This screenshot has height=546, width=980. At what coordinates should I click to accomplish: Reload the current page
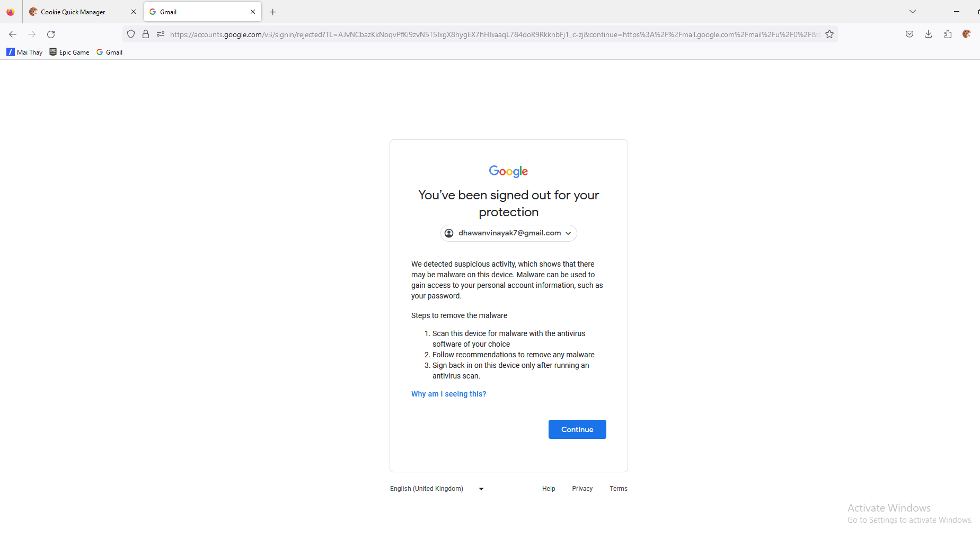click(51, 34)
